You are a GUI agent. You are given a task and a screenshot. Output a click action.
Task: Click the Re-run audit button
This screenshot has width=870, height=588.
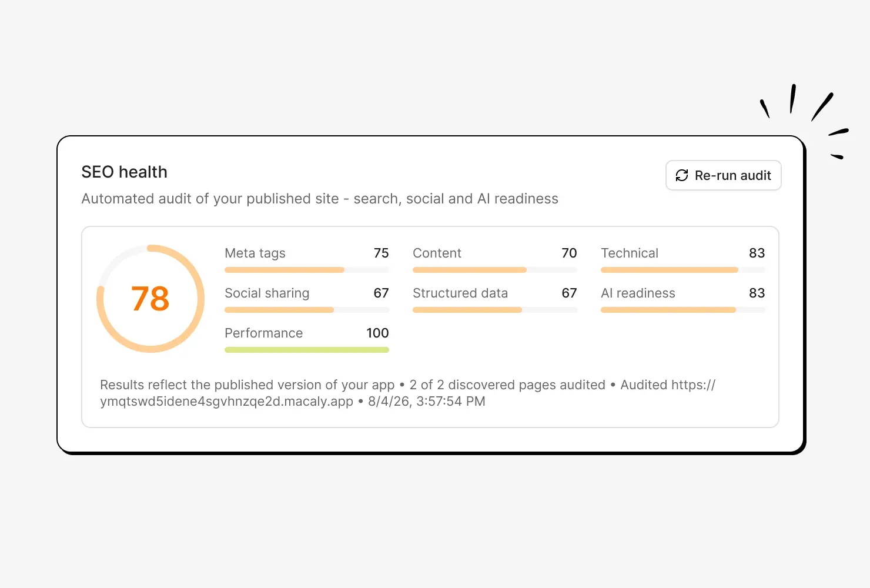[x=723, y=175]
